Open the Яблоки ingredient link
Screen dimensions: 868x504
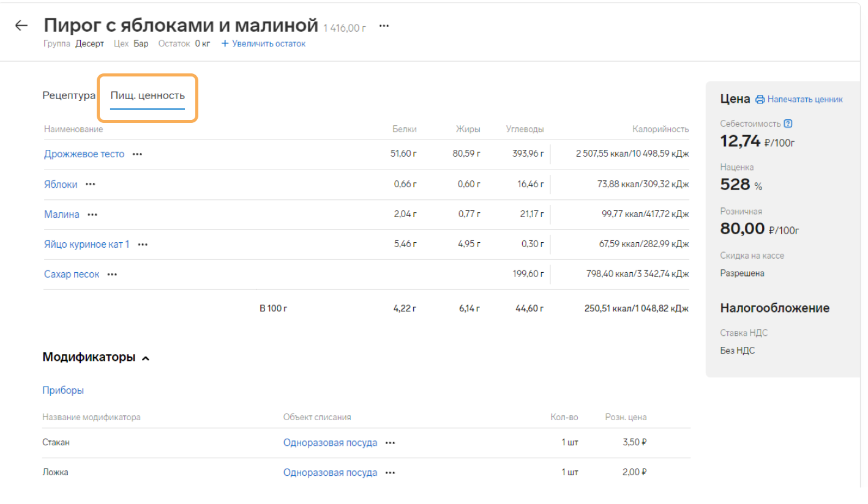(61, 184)
